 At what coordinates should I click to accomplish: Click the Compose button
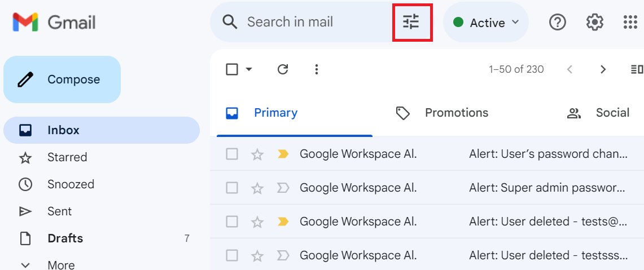click(x=62, y=79)
